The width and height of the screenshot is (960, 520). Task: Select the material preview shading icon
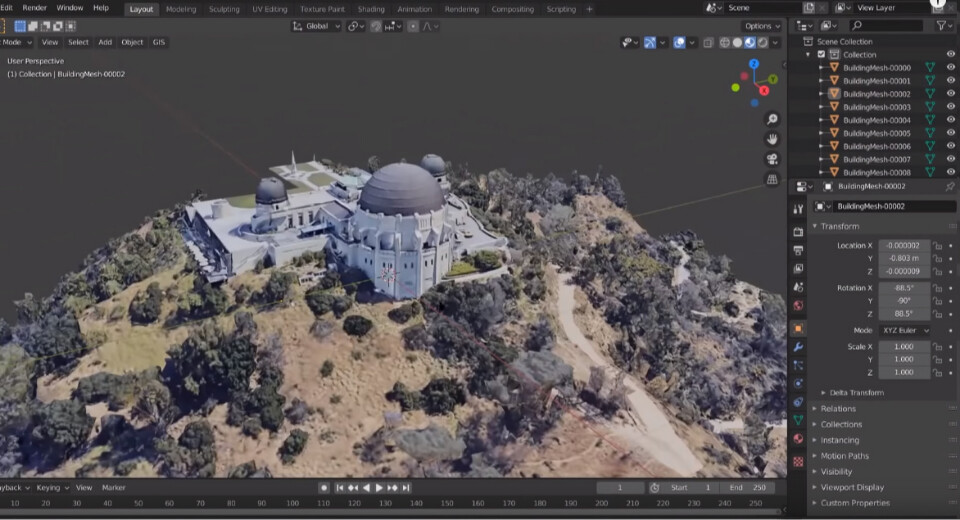tap(750, 43)
